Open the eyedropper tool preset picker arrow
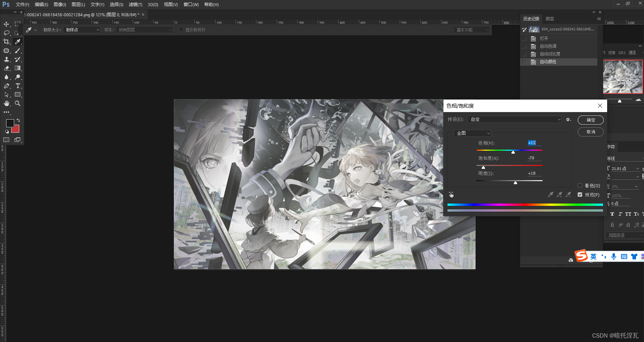The height and width of the screenshot is (342, 644). pos(35,30)
